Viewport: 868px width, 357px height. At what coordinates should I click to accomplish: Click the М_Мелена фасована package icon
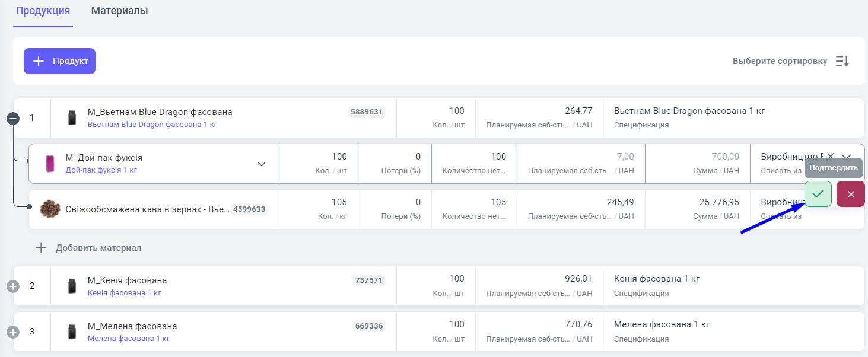[x=72, y=332]
